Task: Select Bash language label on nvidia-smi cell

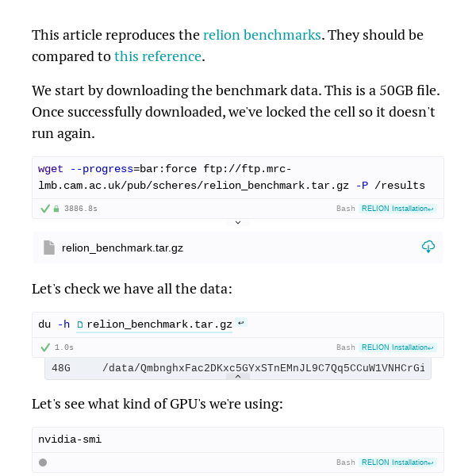Action: click(x=345, y=463)
